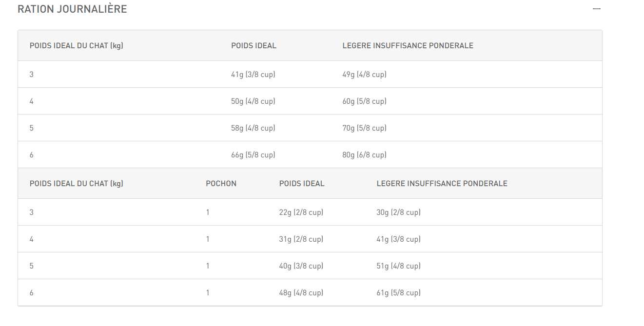The width and height of the screenshot is (644, 326).
Task: Click the 80g (6/8 cup) value
Action: [364, 155]
